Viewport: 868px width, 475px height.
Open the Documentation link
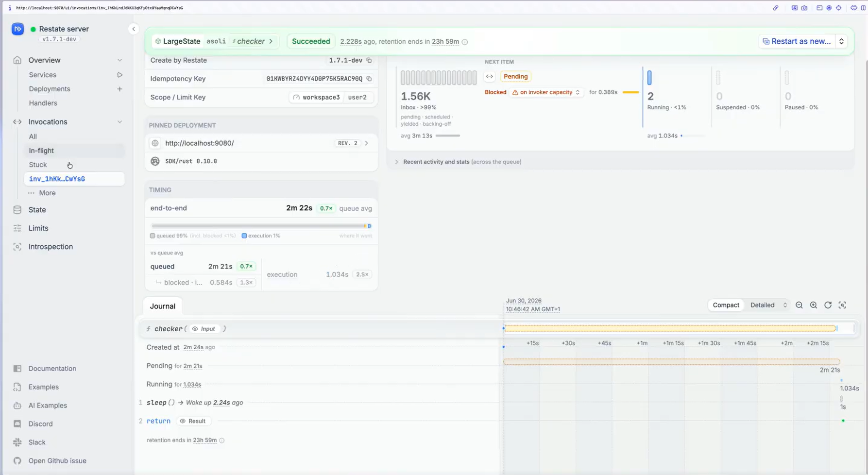click(52, 369)
